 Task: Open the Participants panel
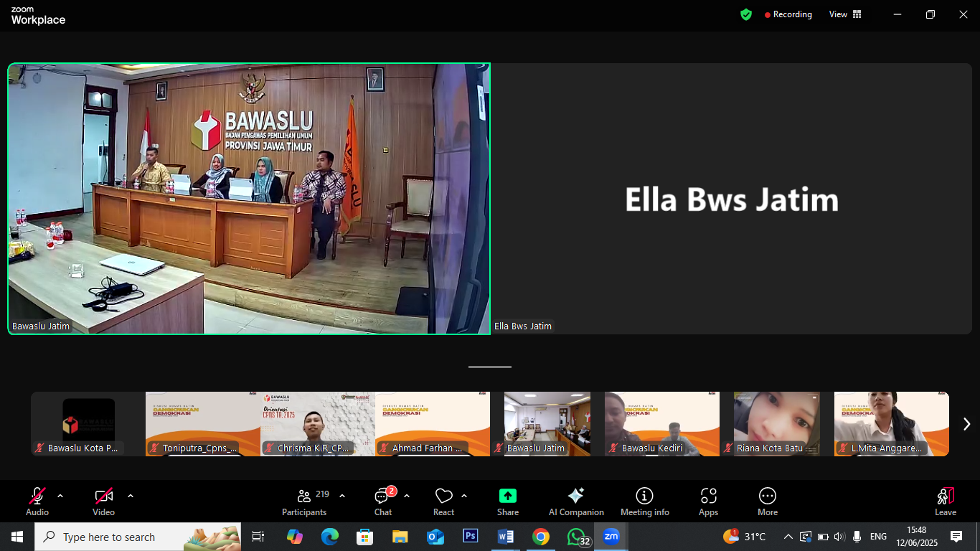click(304, 501)
